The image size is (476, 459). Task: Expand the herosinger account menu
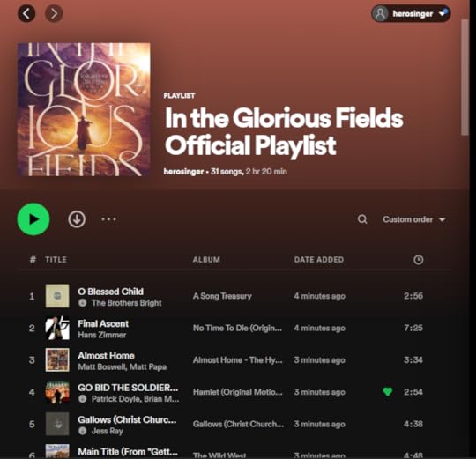coord(411,13)
